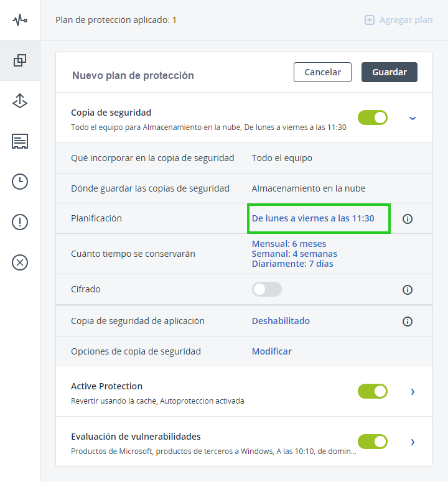Image resolution: width=448 pixels, height=482 pixels.
Task: Turn off the Active Protection toggle
Action: [x=372, y=391]
